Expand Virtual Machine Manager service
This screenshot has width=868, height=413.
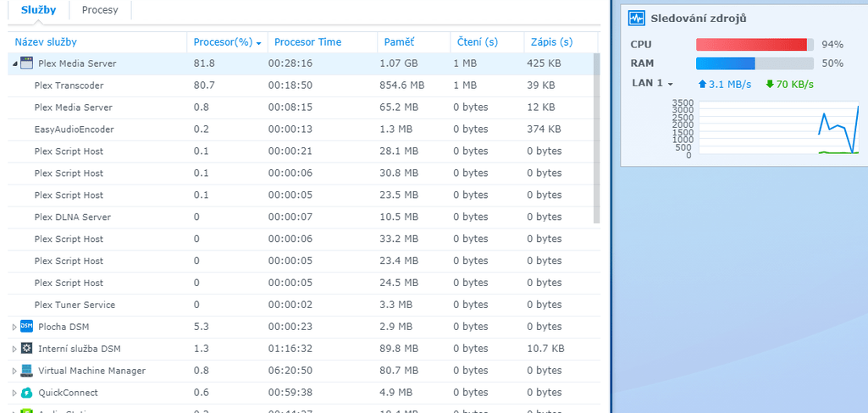pos(14,371)
